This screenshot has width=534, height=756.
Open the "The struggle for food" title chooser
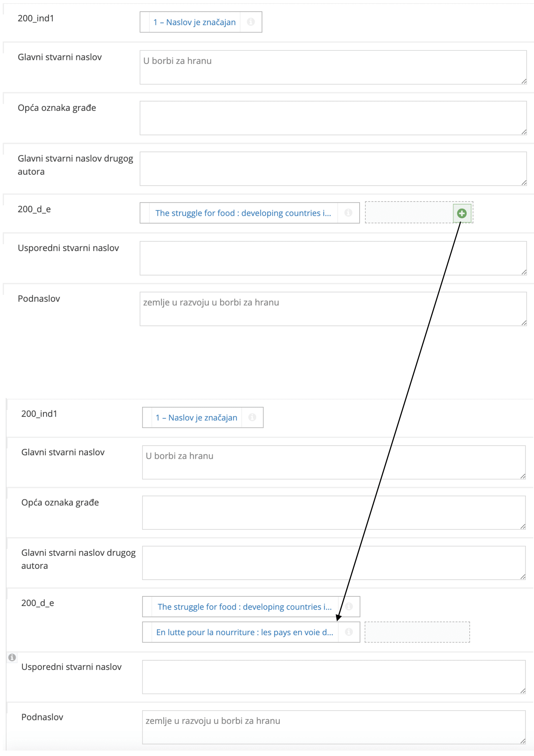[243, 213]
